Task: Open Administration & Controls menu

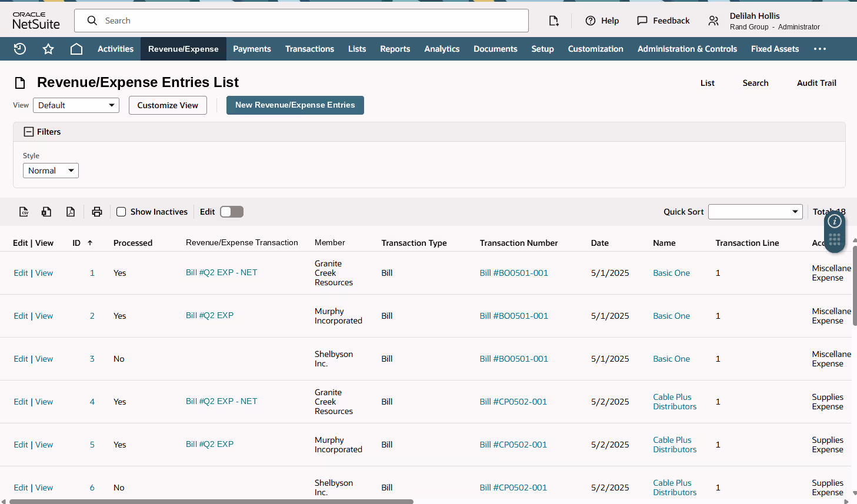Action: pos(687,49)
